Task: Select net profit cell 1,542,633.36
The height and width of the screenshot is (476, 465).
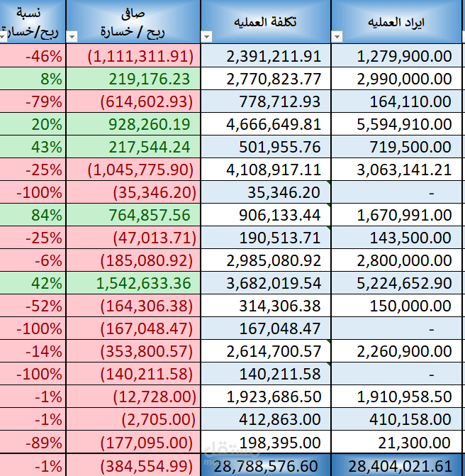Action: point(133,283)
